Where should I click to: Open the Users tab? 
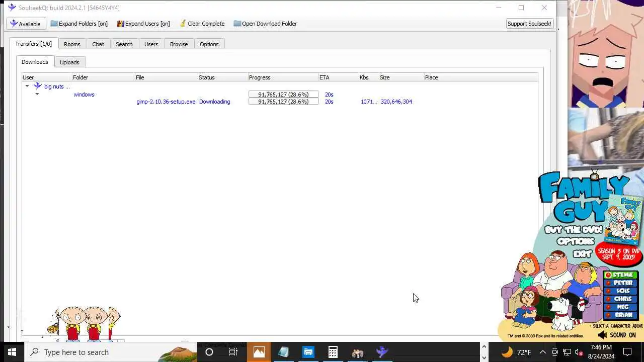click(x=151, y=44)
